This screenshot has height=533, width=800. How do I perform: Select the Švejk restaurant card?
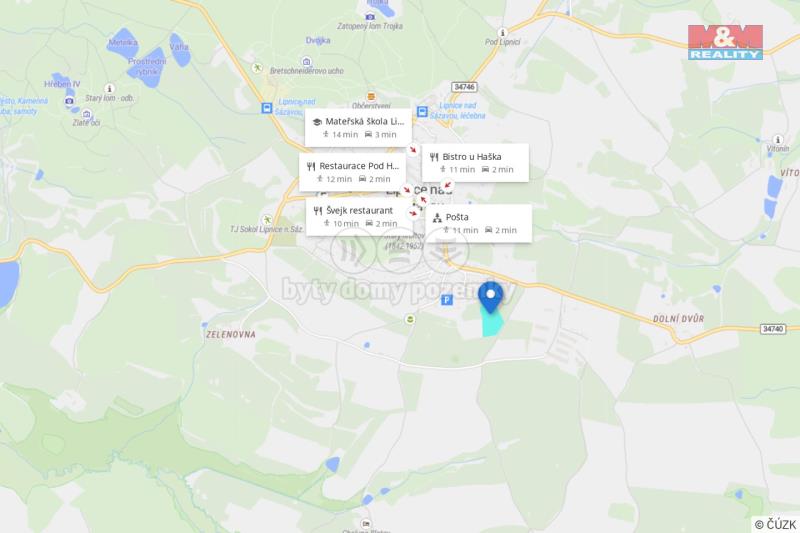tap(359, 216)
